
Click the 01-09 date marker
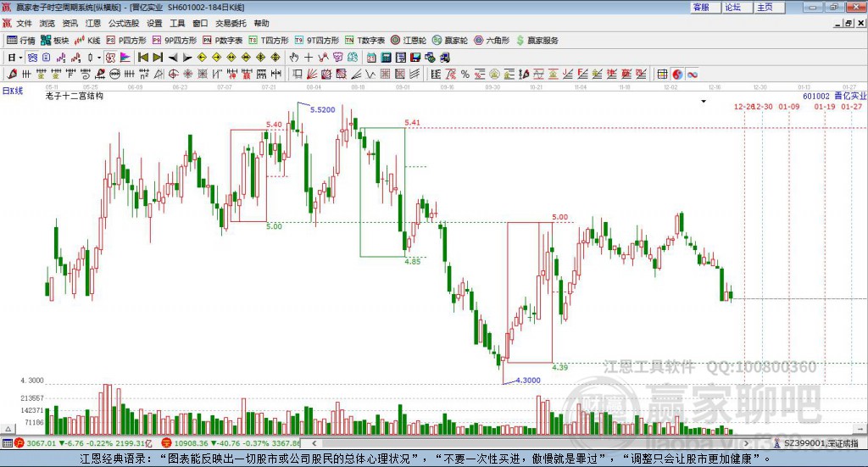[x=789, y=107]
